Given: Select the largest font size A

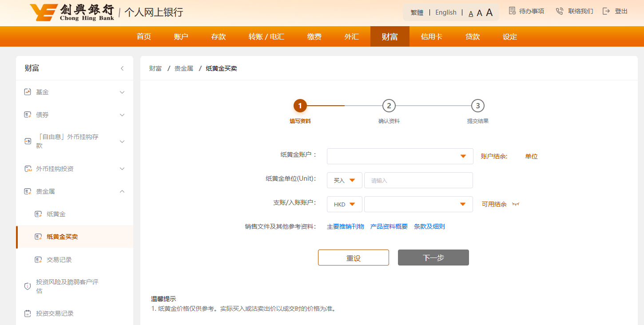Looking at the screenshot, I should (489, 12).
